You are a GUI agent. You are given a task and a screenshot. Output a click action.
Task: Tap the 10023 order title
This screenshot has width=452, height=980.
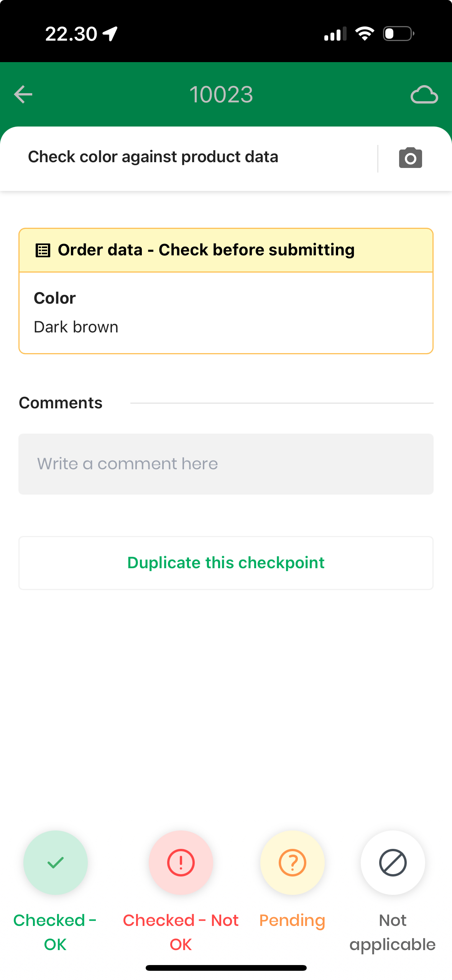point(221,94)
